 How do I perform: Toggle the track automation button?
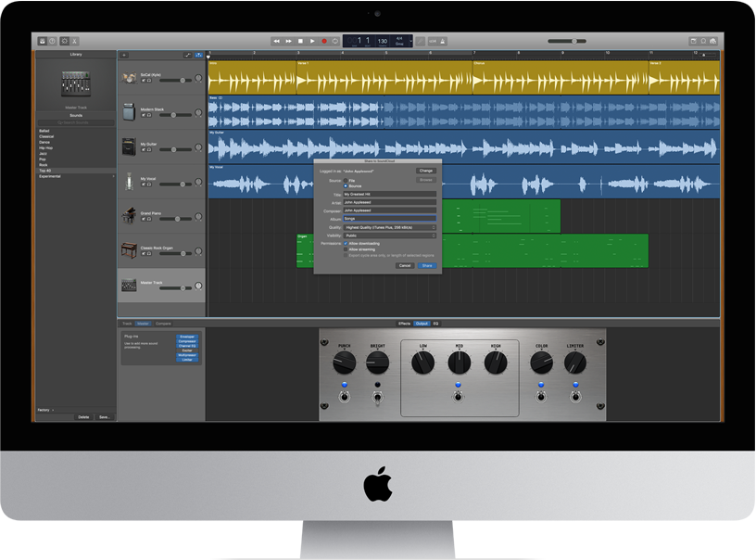187,55
